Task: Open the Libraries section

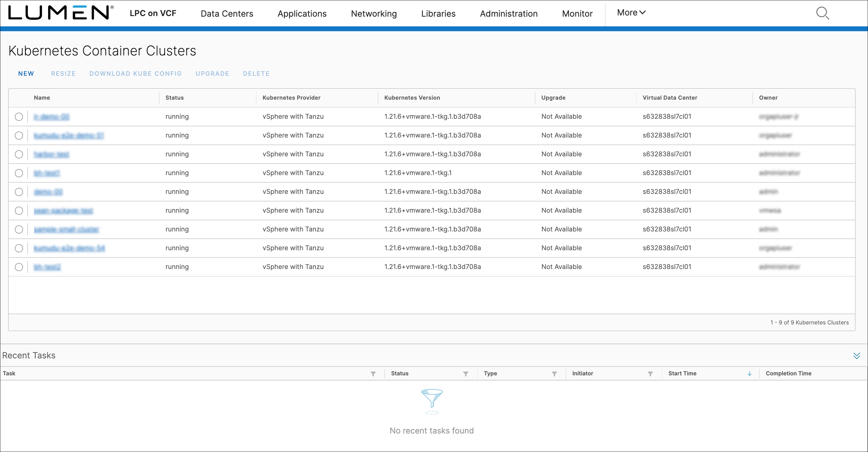Action: tap(438, 14)
